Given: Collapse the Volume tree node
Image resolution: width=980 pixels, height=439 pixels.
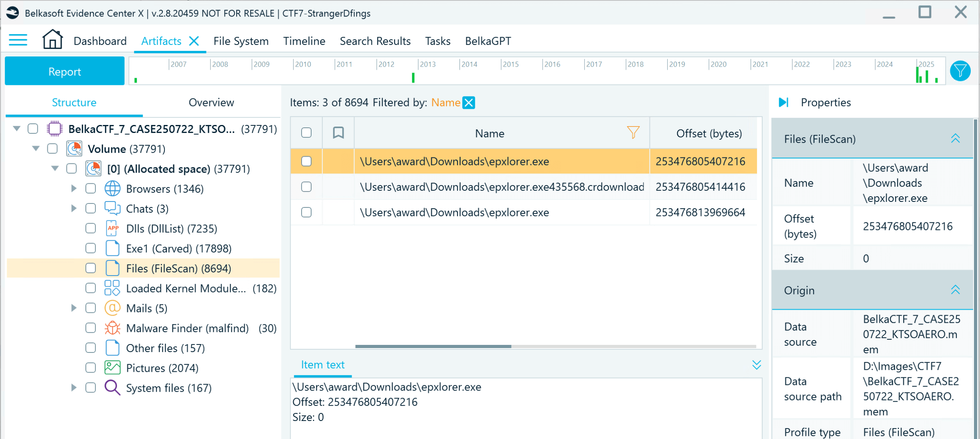Looking at the screenshot, I should [x=36, y=149].
